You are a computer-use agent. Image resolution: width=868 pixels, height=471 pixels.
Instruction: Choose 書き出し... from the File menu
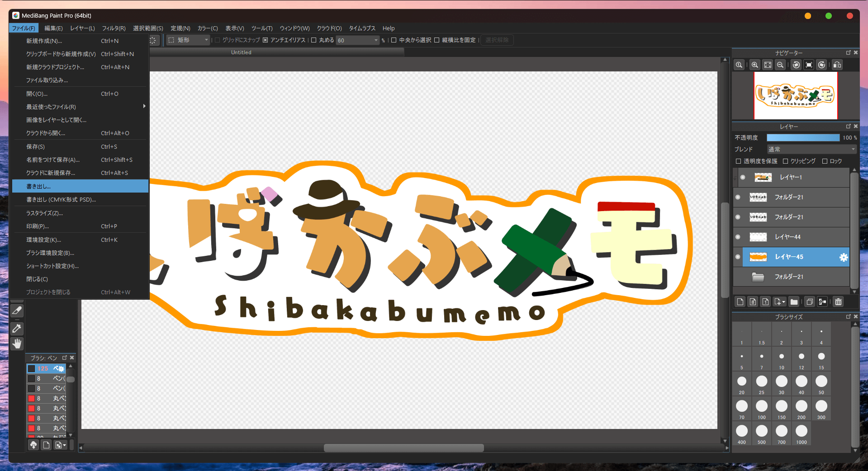pyautogui.click(x=80, y=186)
